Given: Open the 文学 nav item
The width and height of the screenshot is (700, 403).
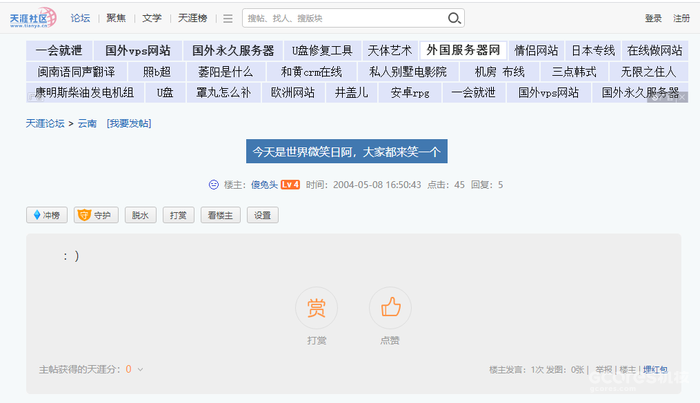Looking at the screenshot, I should coord(152,18).
